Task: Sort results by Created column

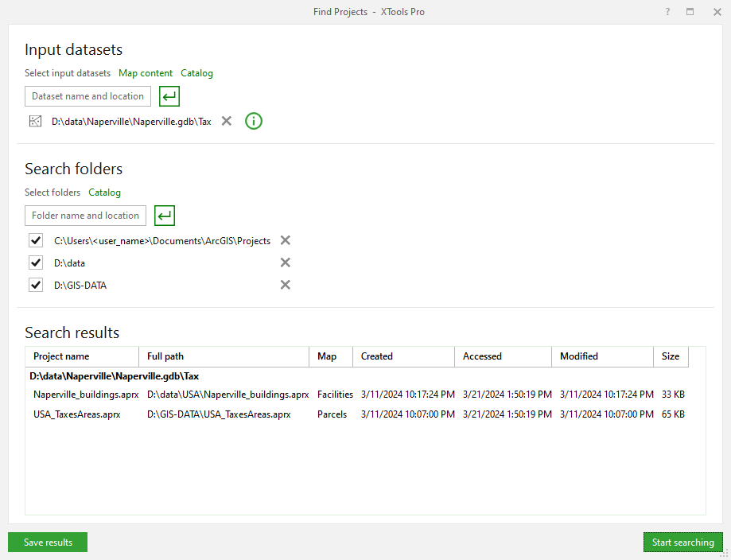Action: click(x=404, y=356)
